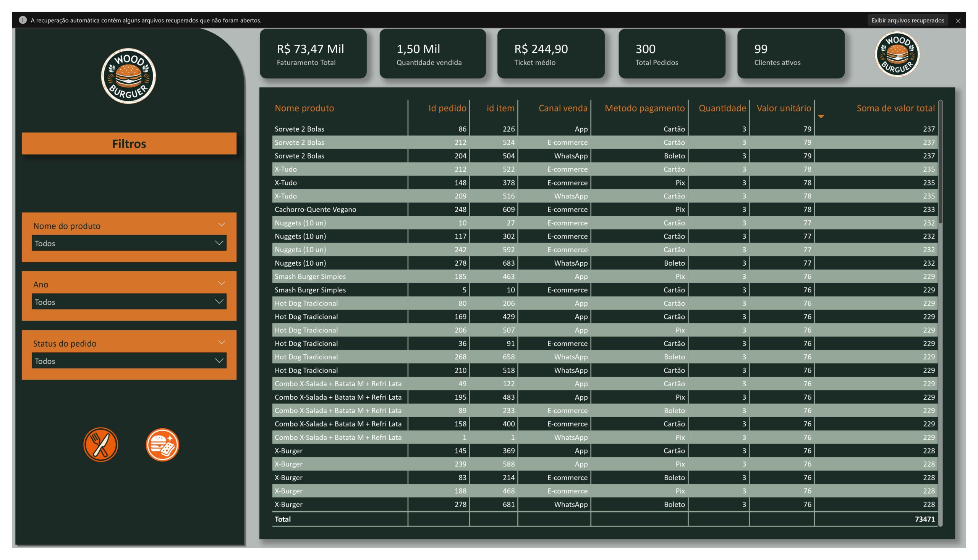978x560 pixels.
Task: Open the Ano Todos dropdown
Action: pos(129,302)
